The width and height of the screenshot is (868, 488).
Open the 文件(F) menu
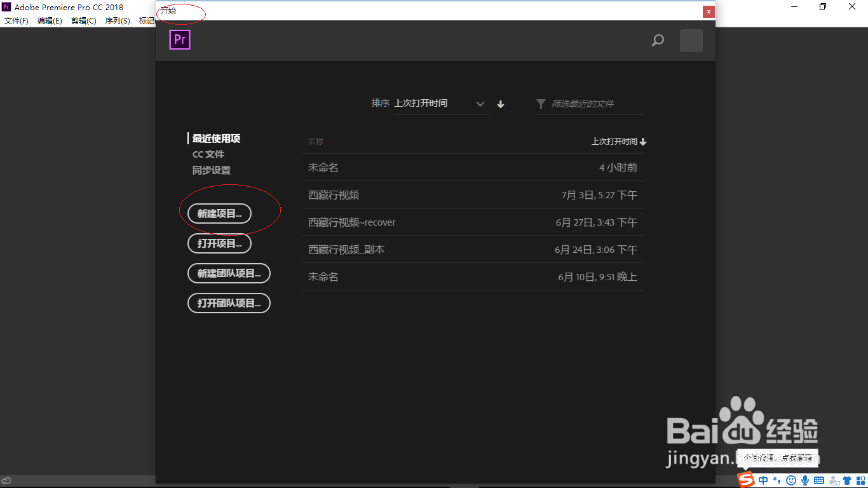(16, 20)
